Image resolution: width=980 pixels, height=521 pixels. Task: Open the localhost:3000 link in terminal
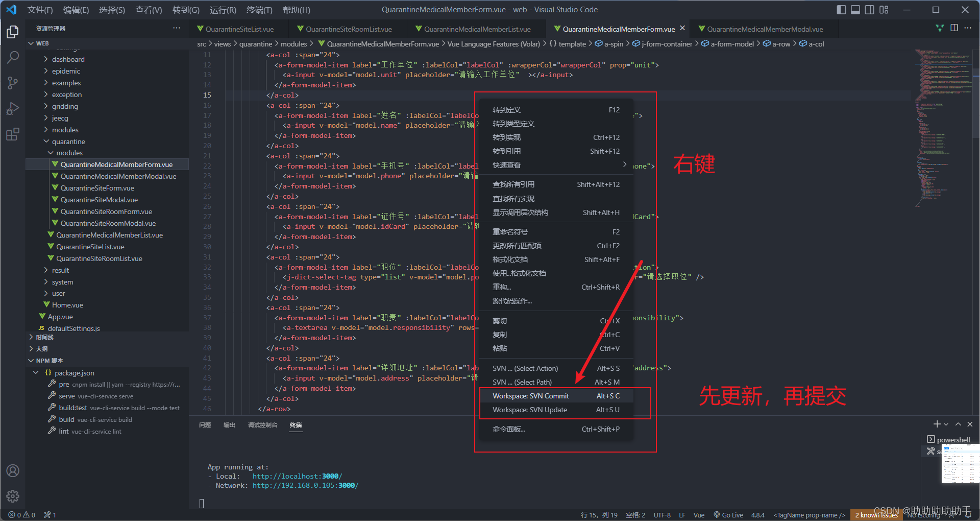coord(297,476)
